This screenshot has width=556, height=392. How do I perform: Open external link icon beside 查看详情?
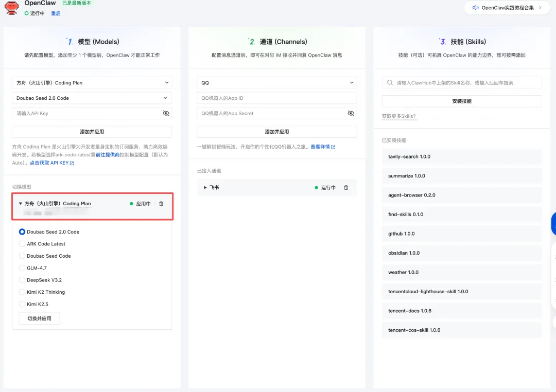333,147
